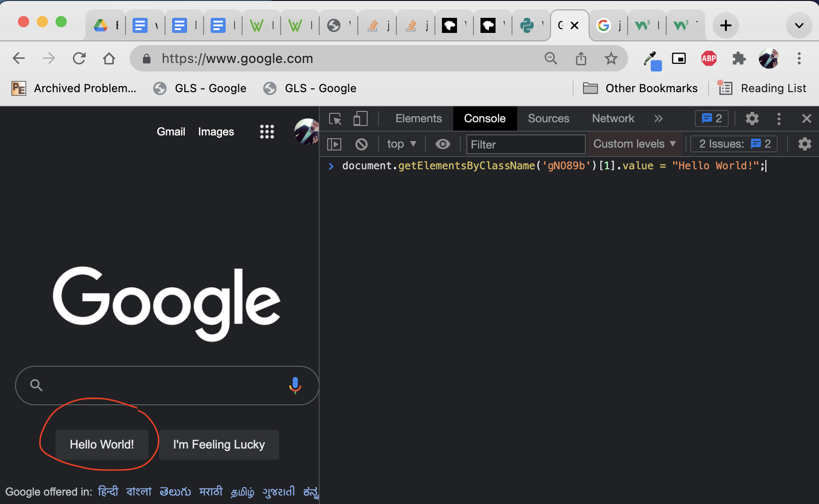Open console settings gear
Image resolution: width=819 pixels, height=504 pixels.
click(x=805, y=144)
